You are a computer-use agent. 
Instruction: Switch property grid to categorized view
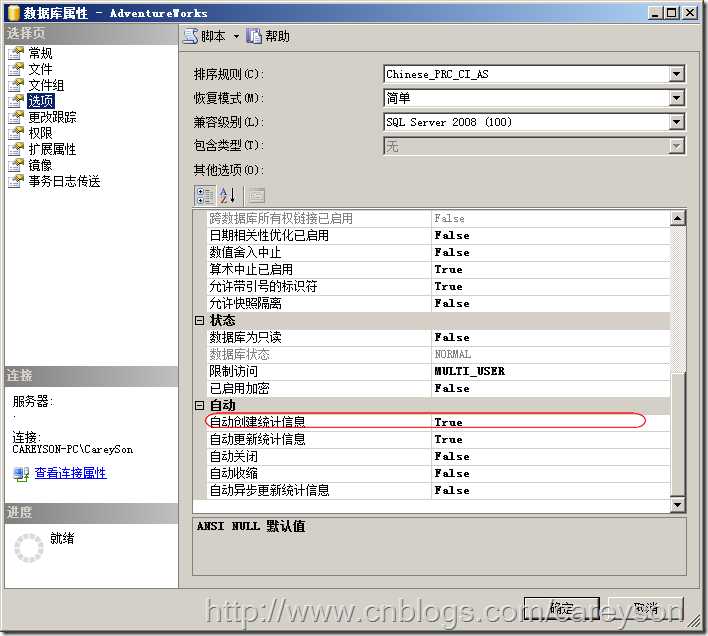[205, 195]
